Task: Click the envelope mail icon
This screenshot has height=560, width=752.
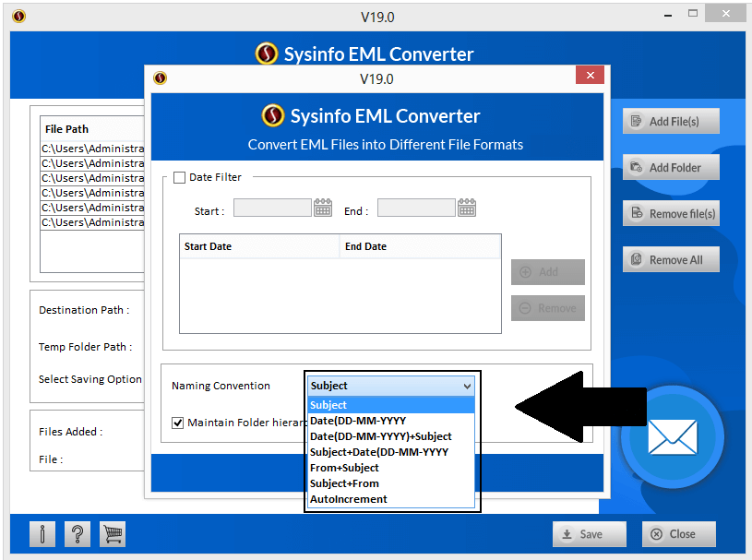Action: tap(673, 436)
